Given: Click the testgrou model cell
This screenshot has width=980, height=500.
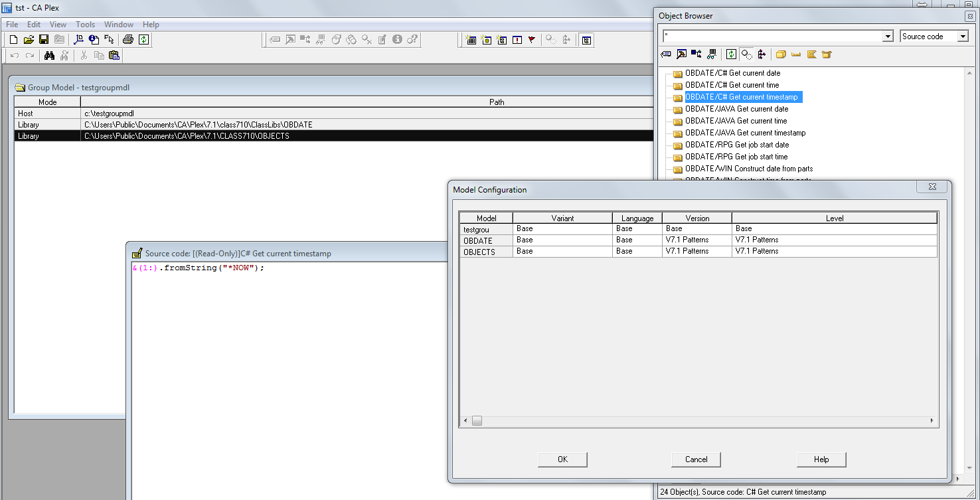Looking at the screenshot, I should (x=486, y=229).
